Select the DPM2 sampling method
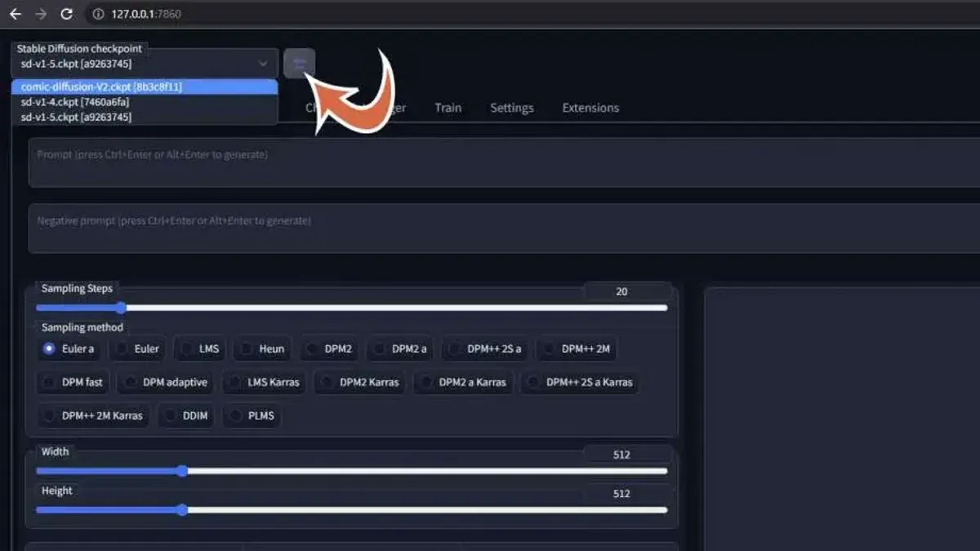The width and height of the screenshot is (980, 551). [329, 349]
